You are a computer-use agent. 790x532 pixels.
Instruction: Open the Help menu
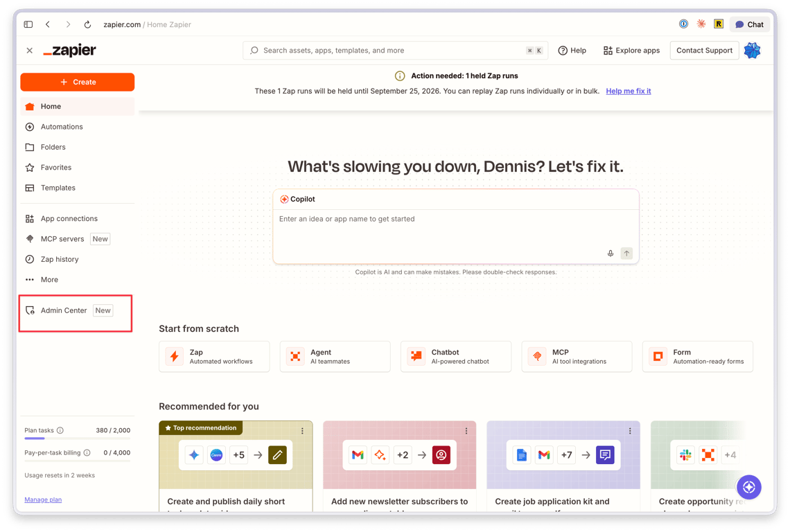[572, 51]
